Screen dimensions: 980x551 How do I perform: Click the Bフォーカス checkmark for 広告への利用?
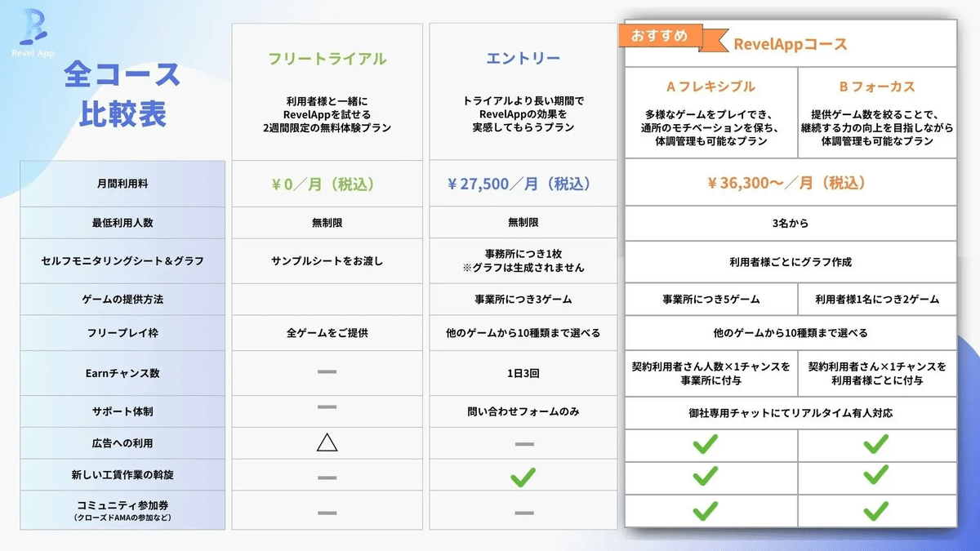(875, 443)
